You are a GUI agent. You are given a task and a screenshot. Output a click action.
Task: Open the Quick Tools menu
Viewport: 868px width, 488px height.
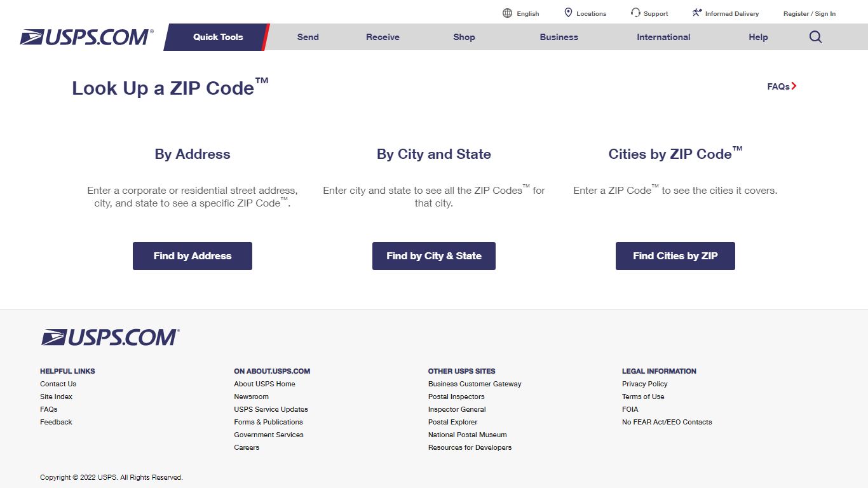pos(217,37)
